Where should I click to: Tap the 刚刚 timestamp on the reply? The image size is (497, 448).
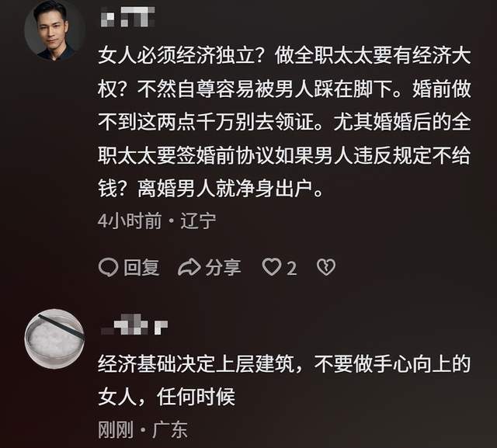[116, 429]
